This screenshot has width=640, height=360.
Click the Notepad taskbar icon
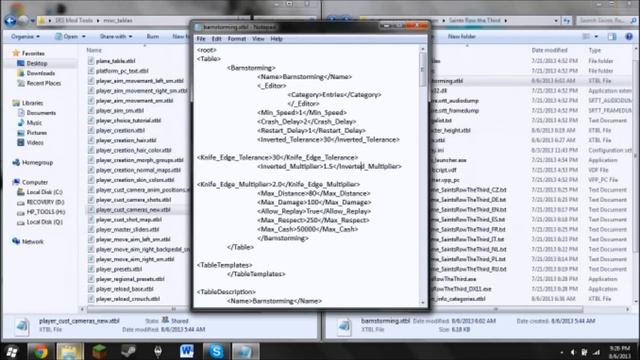245,351
